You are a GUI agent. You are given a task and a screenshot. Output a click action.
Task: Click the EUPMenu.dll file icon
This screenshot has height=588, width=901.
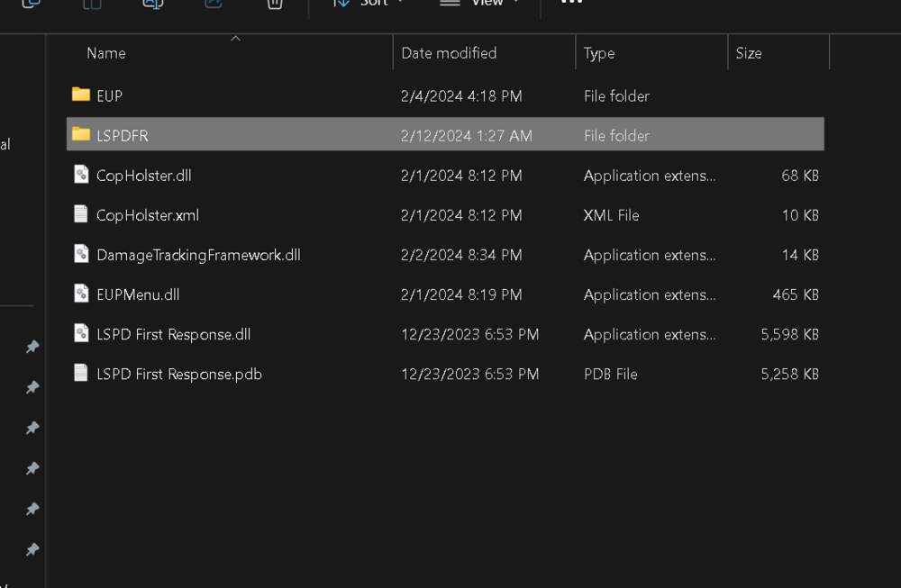[x=80, y=294]
